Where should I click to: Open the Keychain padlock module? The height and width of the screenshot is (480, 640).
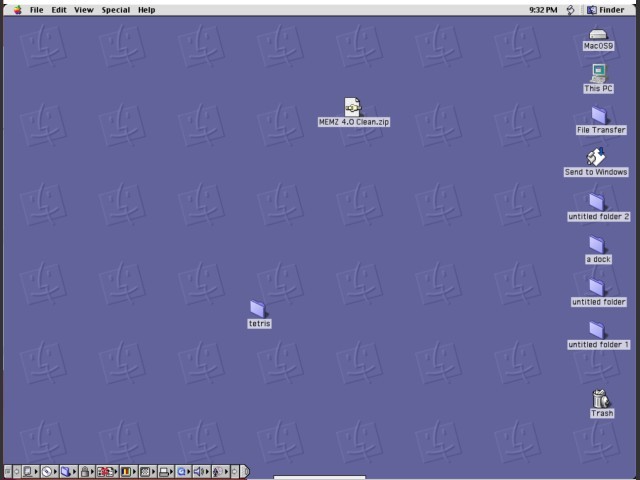(87, 471)
